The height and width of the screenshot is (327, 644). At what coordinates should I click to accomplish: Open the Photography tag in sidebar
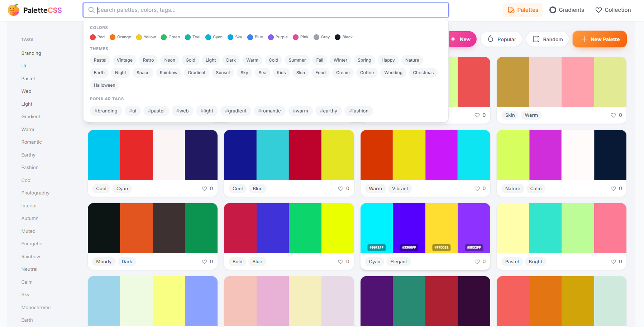pyautogui.click(x=35, y=193)
